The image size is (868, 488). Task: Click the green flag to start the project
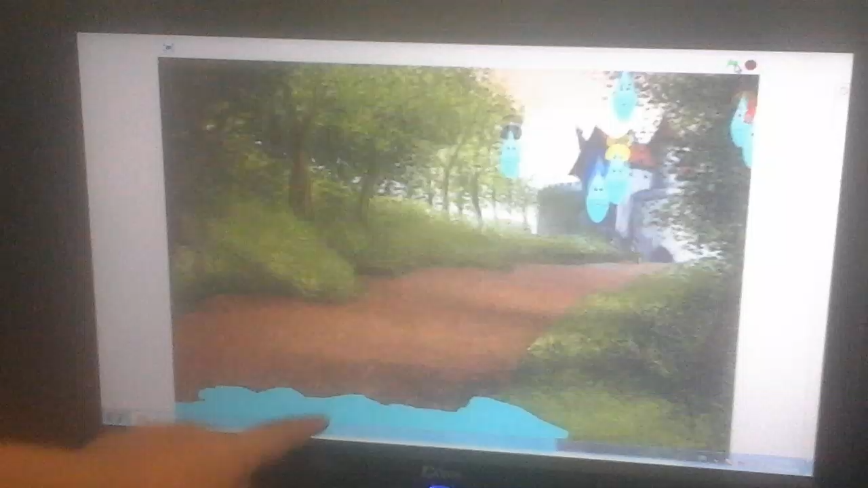734,66
